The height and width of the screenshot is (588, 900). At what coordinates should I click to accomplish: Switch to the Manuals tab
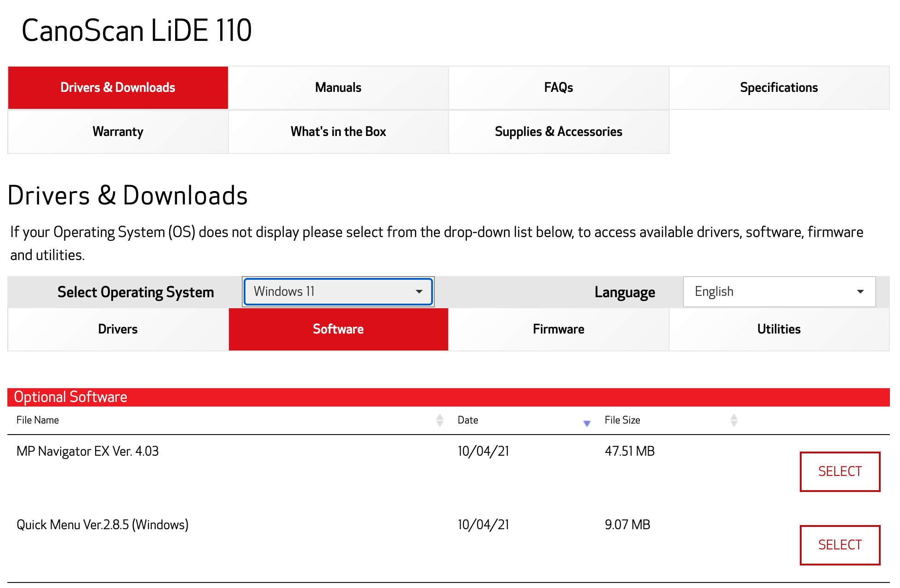[338, 87]
